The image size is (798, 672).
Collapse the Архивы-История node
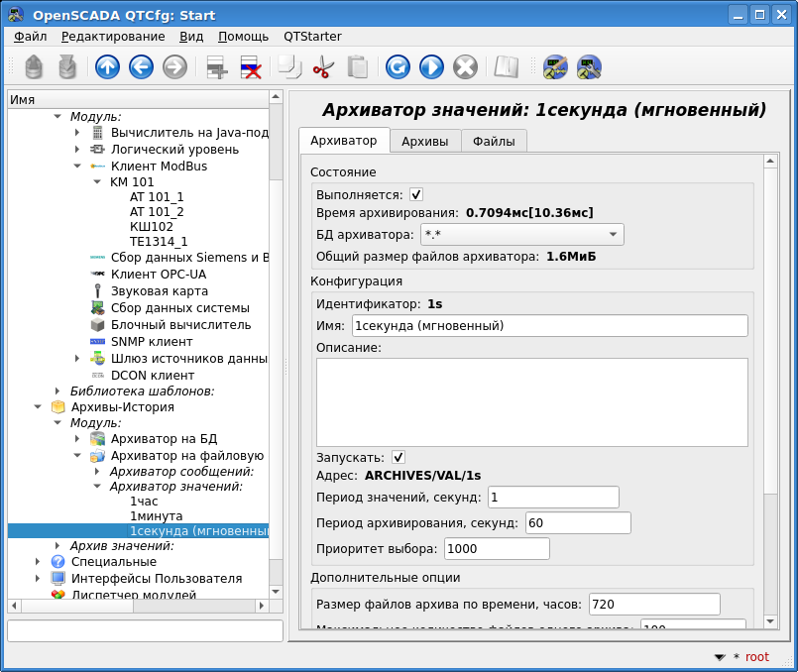[38, 407]
